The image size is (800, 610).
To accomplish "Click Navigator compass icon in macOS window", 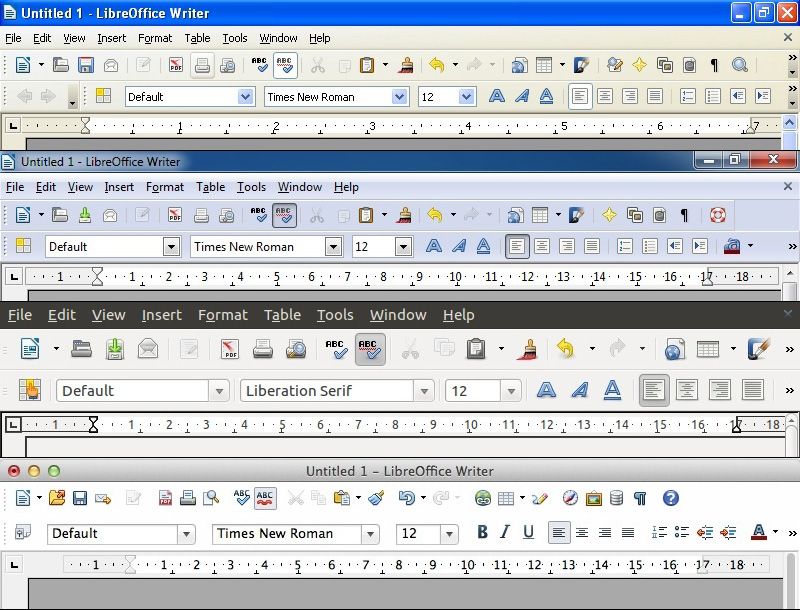I will [x=570, y=498].
